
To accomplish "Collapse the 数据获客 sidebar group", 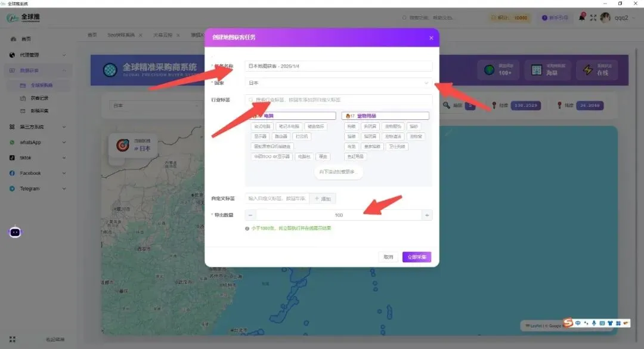I will click(64, 70).
